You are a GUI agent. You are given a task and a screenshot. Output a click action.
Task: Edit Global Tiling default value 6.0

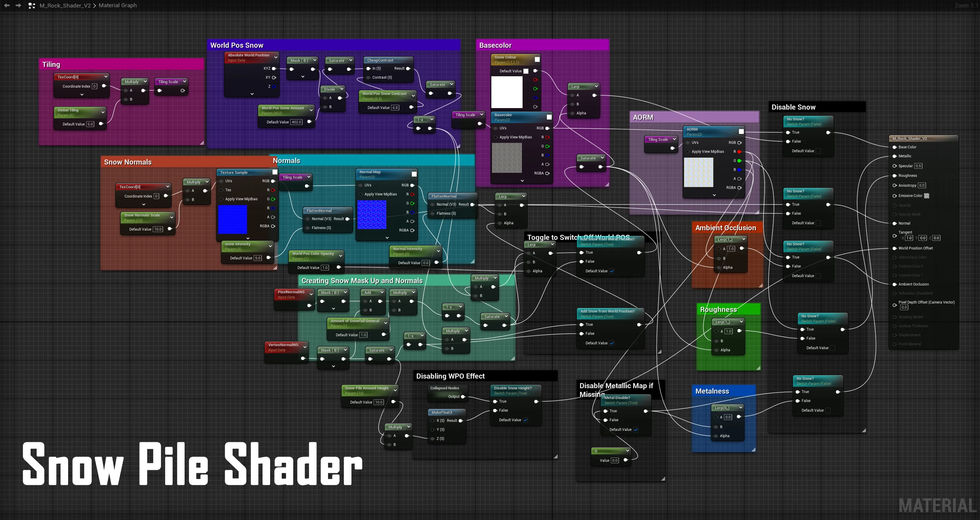click(90, 124)
